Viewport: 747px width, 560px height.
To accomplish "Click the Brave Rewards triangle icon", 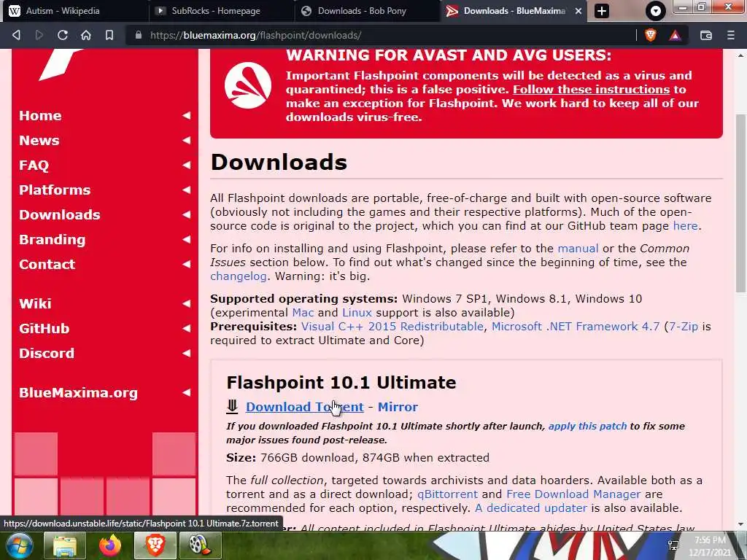I will tap(675, 35).
